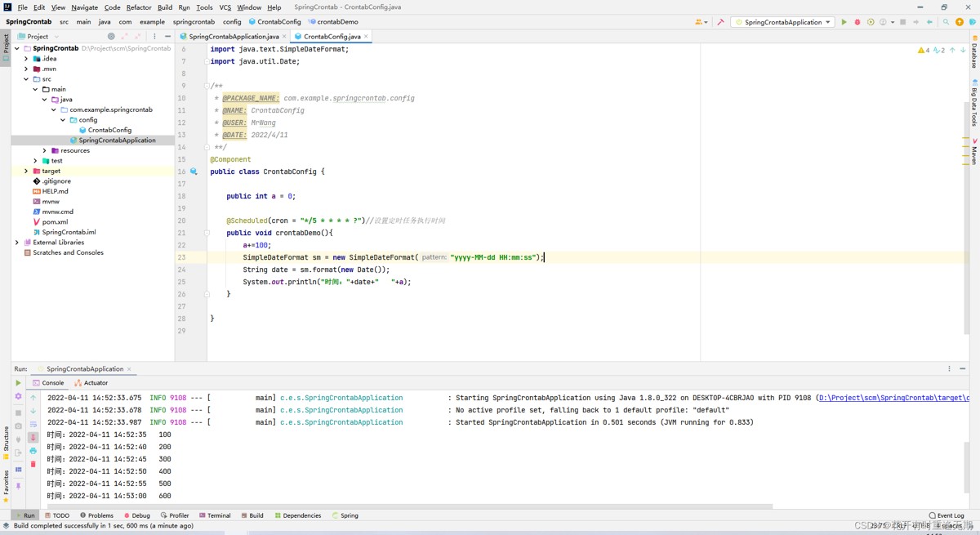Image resolution: width=980 pixels, height=535 pixels.
Task: Start debugging with the red bug icon
Action: point(857,22)
